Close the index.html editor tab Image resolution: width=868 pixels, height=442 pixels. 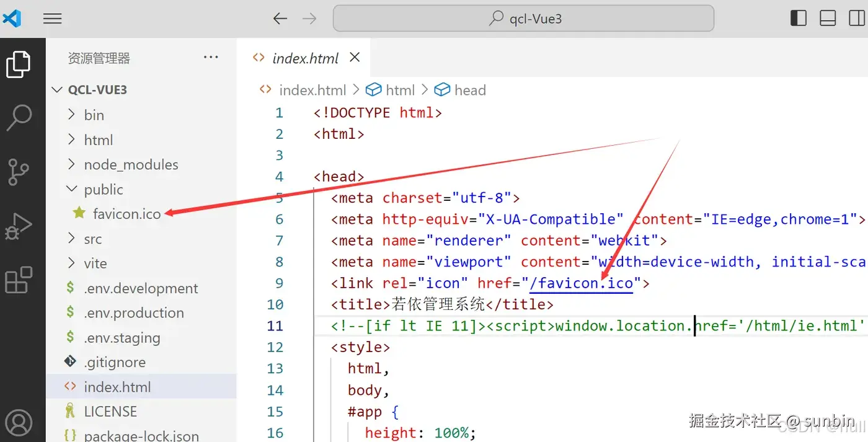tap(355, 57)
